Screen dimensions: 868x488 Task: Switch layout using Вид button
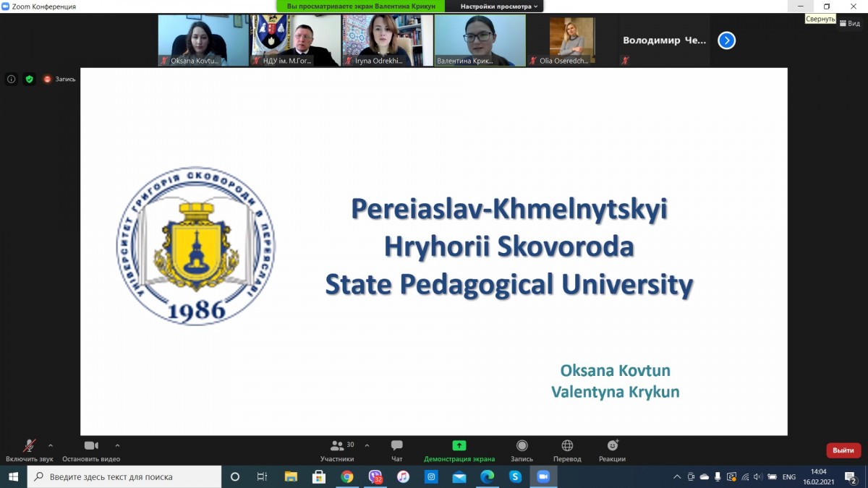click(x=849, y=23)
